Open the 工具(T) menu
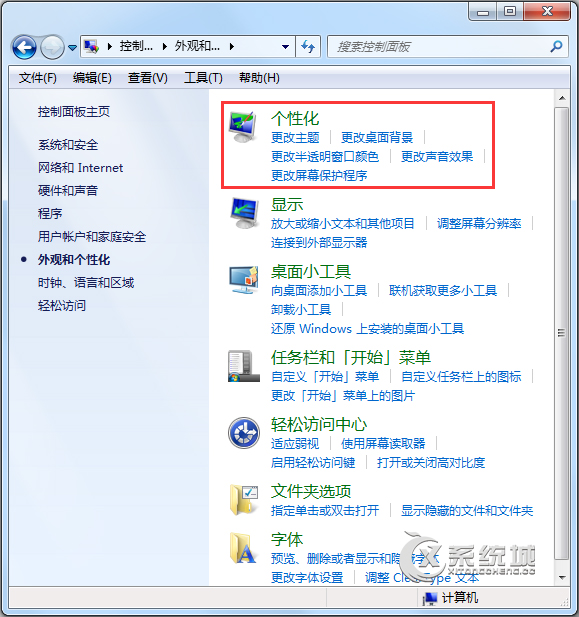Image resolution: width=579 pixels, height=617 pixels. click(x=203, y=78)
